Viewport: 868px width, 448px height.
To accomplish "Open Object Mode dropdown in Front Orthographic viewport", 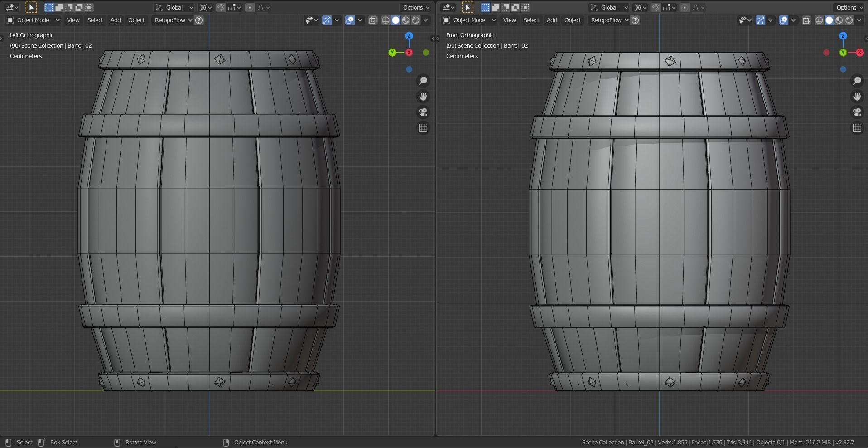I will coord(469,20).
